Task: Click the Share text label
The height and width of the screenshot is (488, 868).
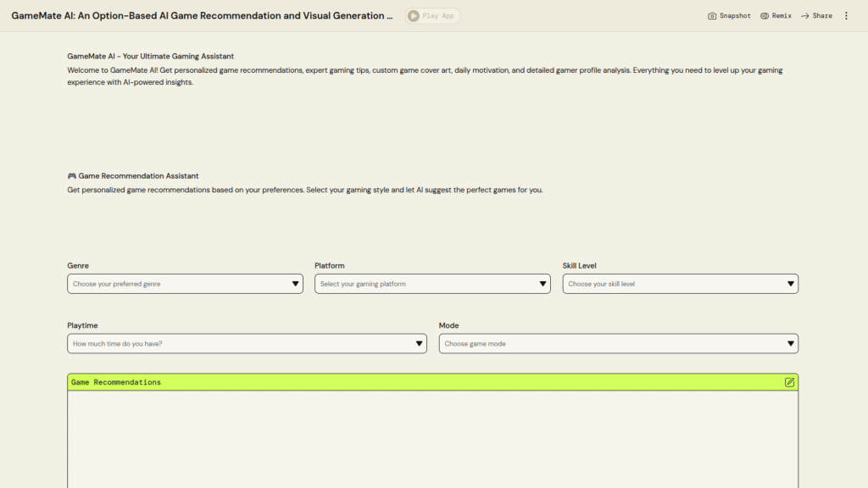Action: pos(822,16)
